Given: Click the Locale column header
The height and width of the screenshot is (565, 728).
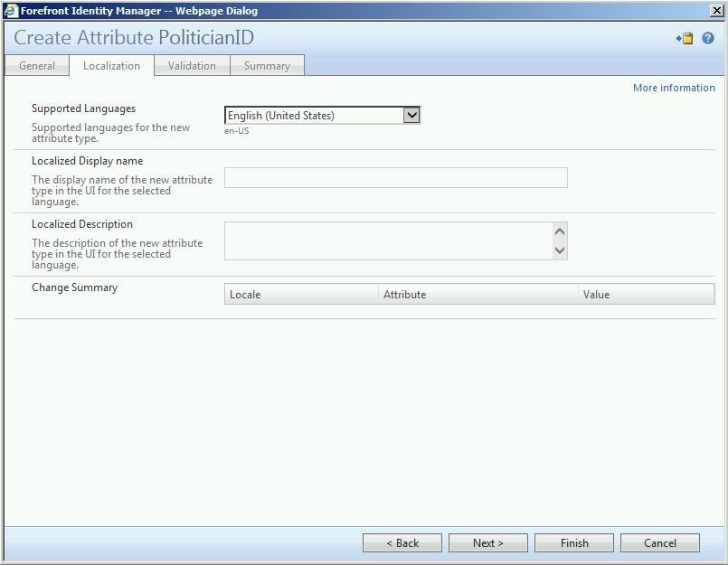Looking at the screenshot, I should click(301, 295).
